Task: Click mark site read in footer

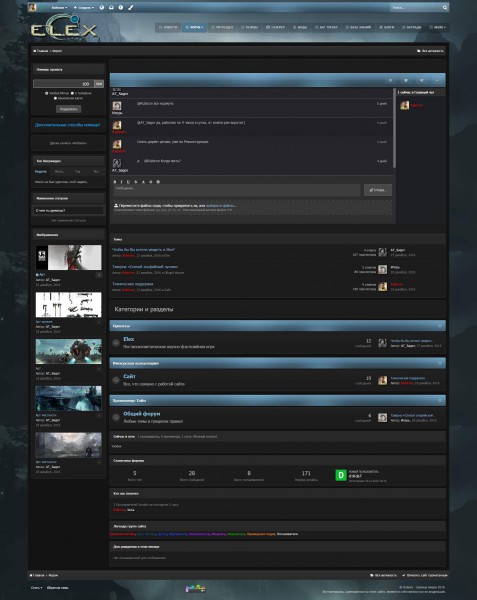Action: coord(425,575)
